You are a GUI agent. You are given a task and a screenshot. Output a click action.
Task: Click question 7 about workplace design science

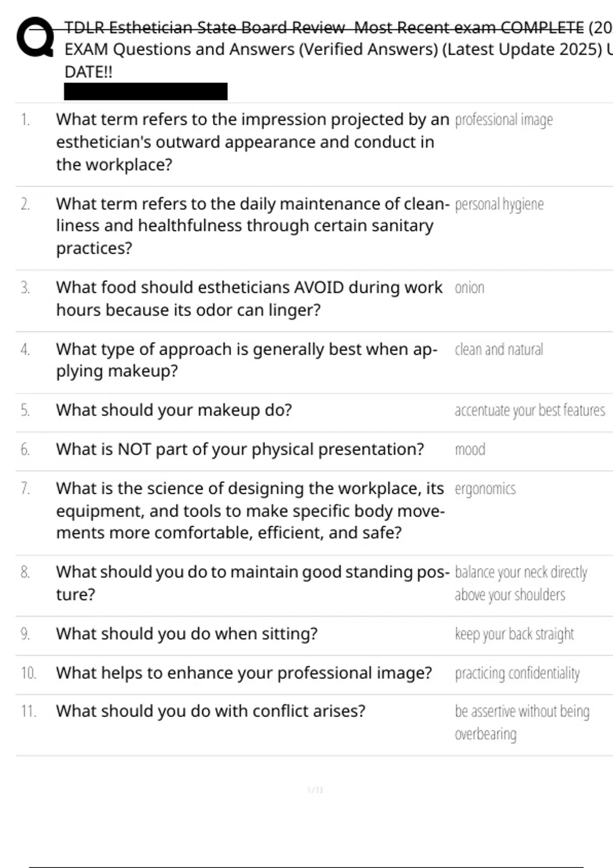pyautogui.click(x=250, y=511)
